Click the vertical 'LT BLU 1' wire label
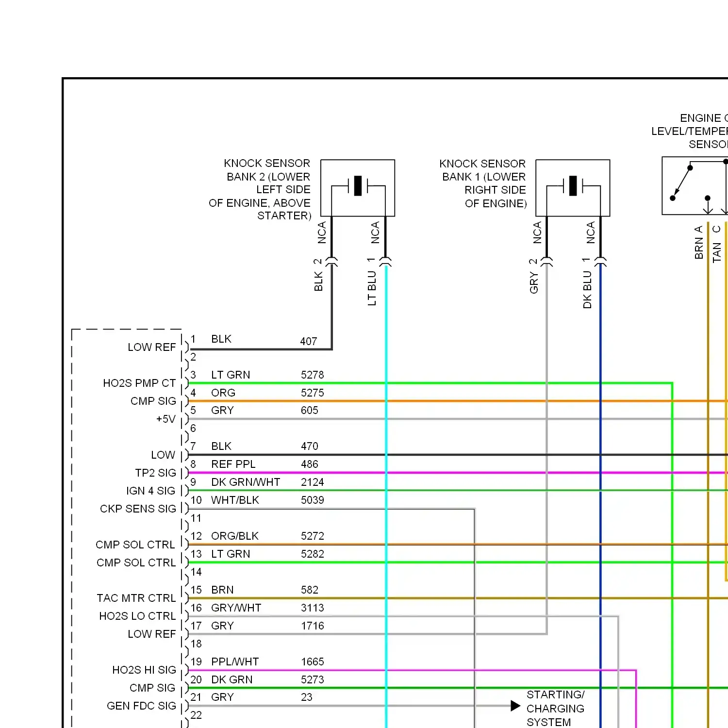The width and height of the screenshot is (728, 728). (x=372, y=281)
